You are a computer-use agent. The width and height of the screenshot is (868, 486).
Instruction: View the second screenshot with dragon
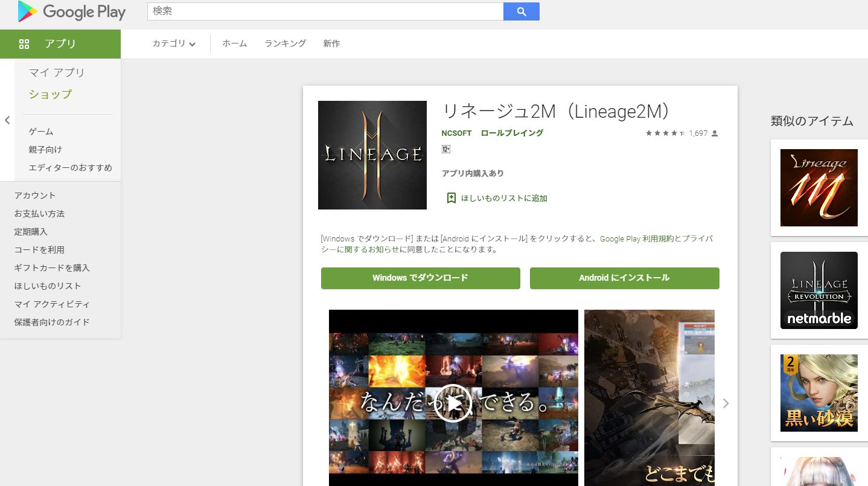click(649, 398)
